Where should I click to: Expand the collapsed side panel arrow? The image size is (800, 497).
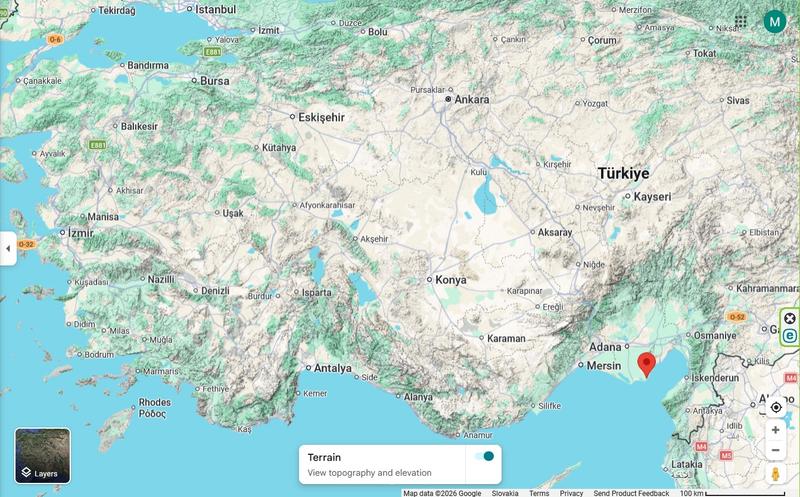(x=8, y=248)
